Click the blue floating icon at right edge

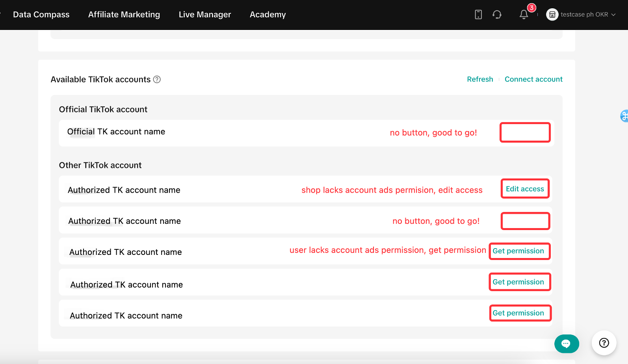[x=624, y=116]
